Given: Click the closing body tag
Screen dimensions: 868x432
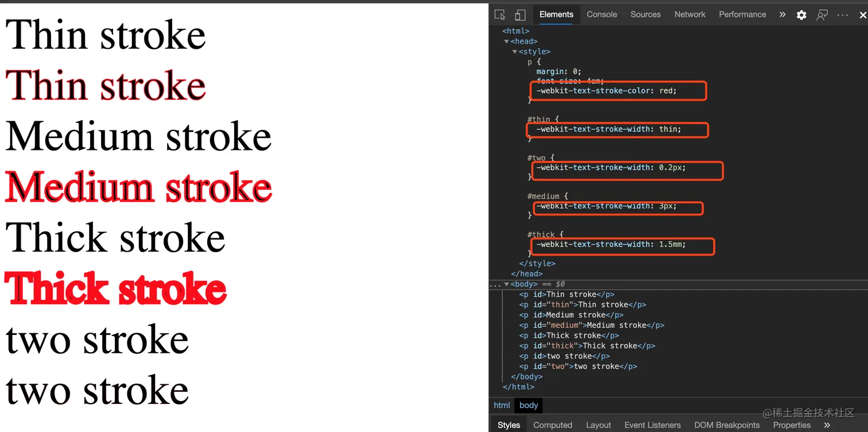Looking at the screenshot, I should tap(526, 377).
